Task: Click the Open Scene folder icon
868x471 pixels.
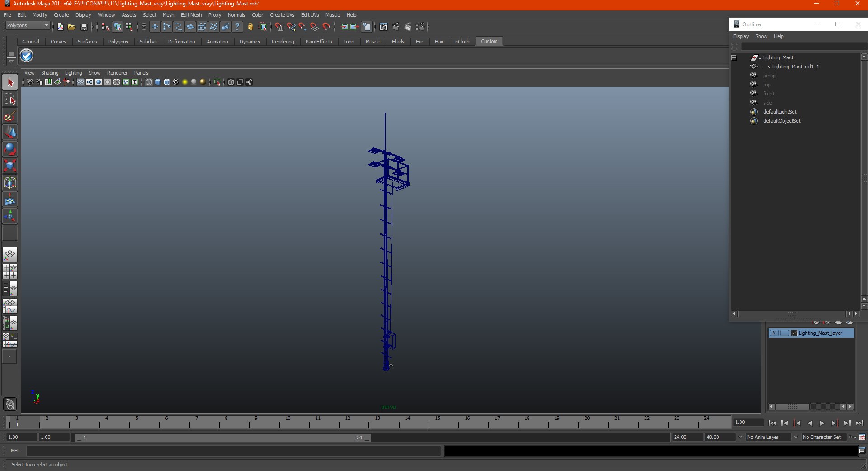Action: pos(71,27)
